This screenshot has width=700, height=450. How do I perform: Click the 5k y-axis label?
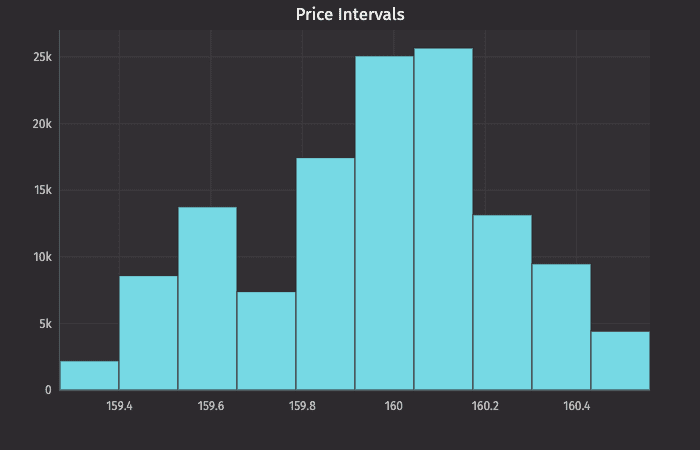(45, 323)
